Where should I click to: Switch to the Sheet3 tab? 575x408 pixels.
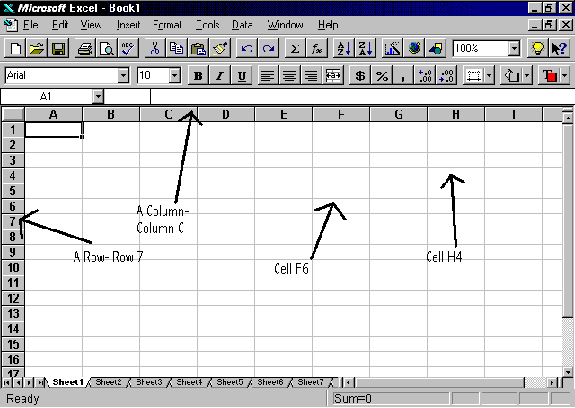[x=149, y=382]
